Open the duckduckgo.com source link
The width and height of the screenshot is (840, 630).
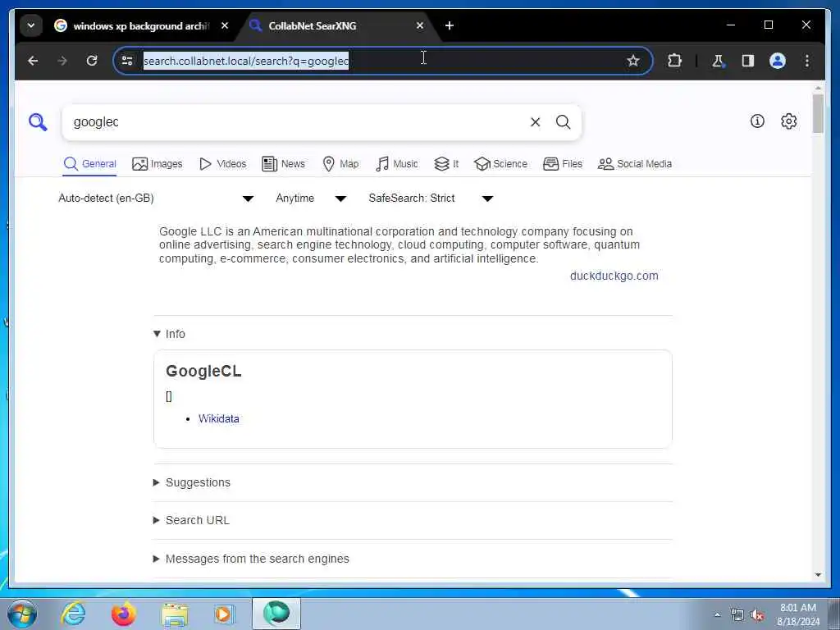614,276
